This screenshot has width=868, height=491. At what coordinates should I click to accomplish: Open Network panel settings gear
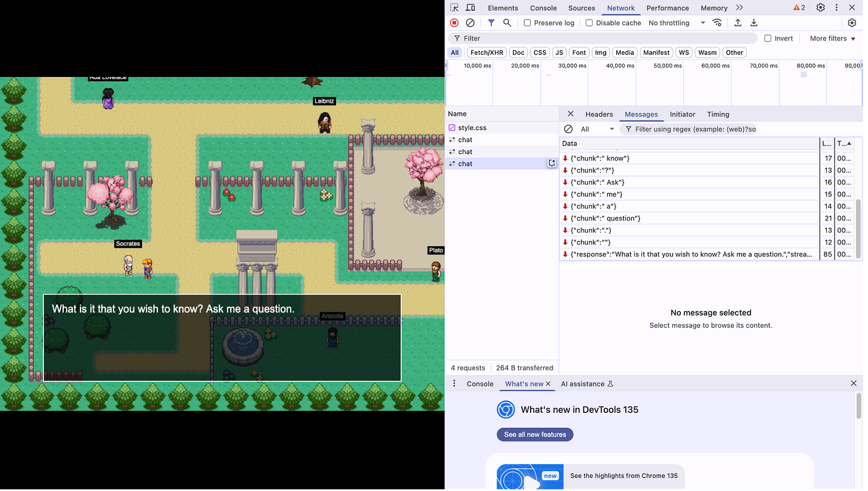[x=852, y=23]
